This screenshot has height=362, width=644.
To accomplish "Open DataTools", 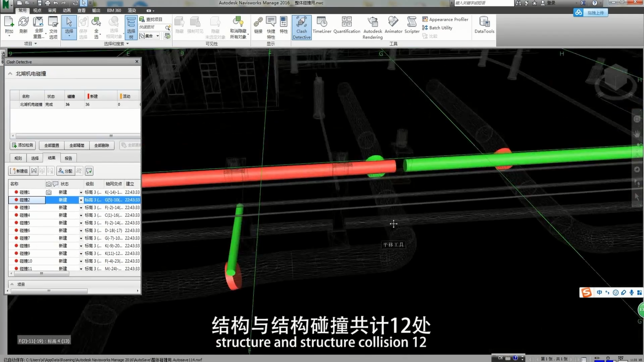I will click(484, 25).
